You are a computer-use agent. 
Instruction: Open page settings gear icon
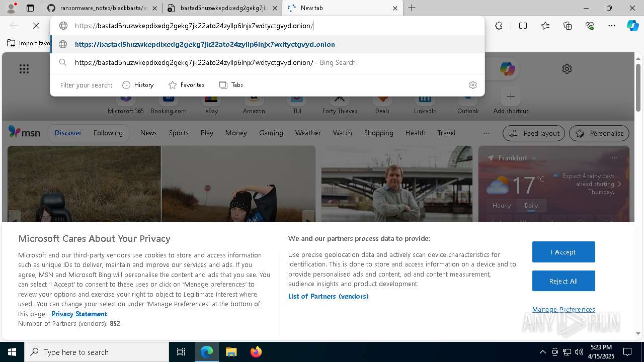coord(567,69)
